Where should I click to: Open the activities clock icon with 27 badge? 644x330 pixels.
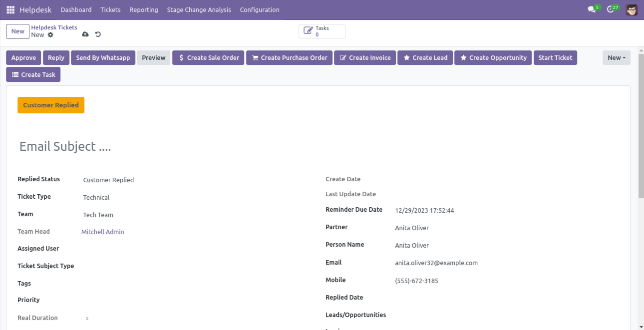point(612,9)
